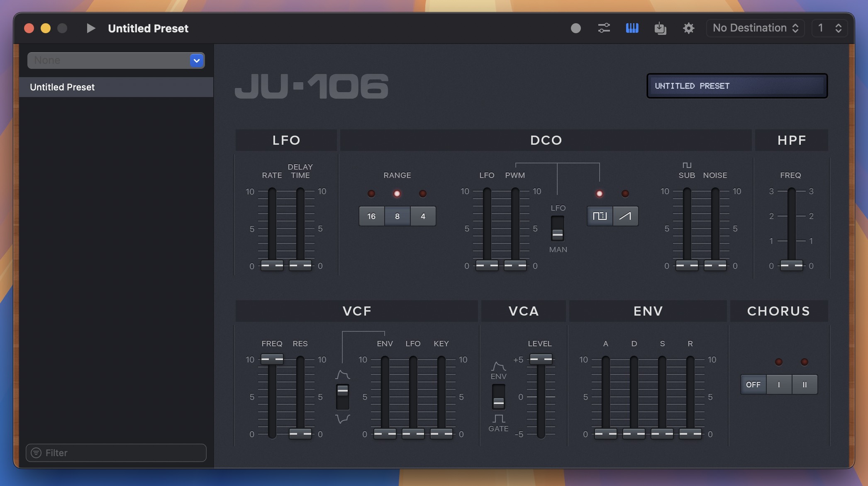This screenshot has height=486, width=868.
Task: Click the SUB oscillator slider handle
Action: (687, 265)
